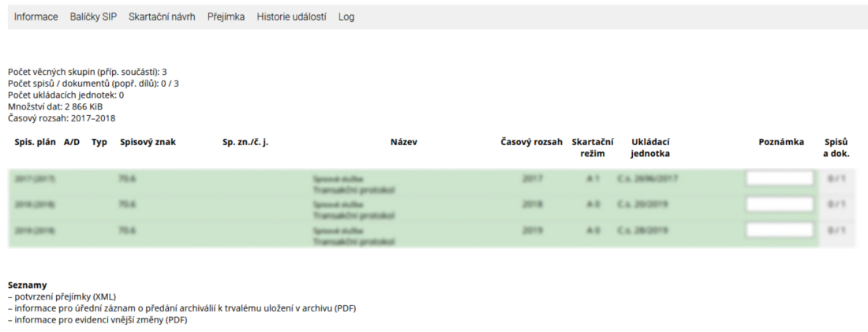Click the Poznámka input in the 2018 row

click(x=780, y=204)
